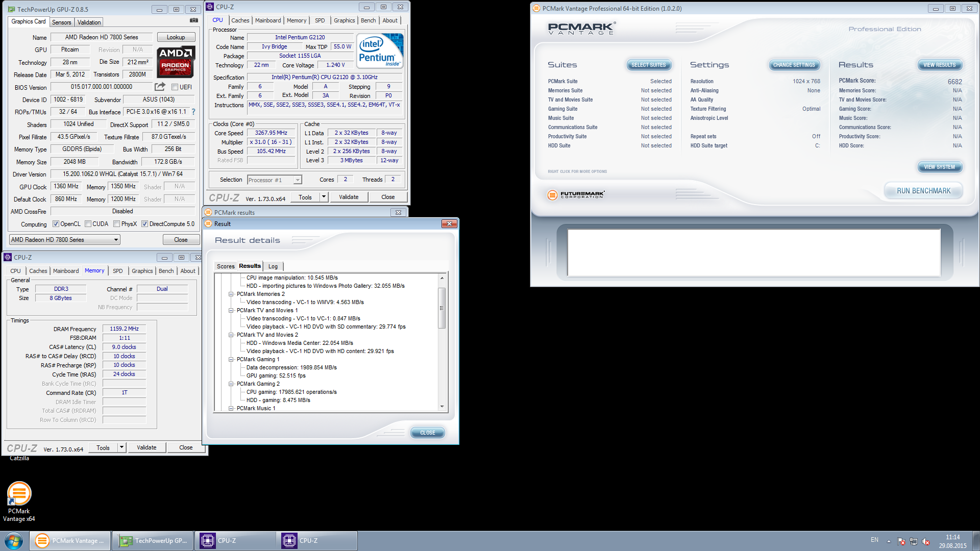
Task: Click the empty white text panel in PCMark Vantage
Action: point(754,253)
